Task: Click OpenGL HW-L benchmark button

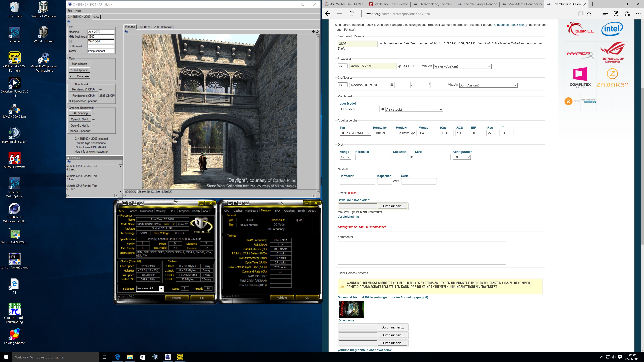Action: (79, 126)
